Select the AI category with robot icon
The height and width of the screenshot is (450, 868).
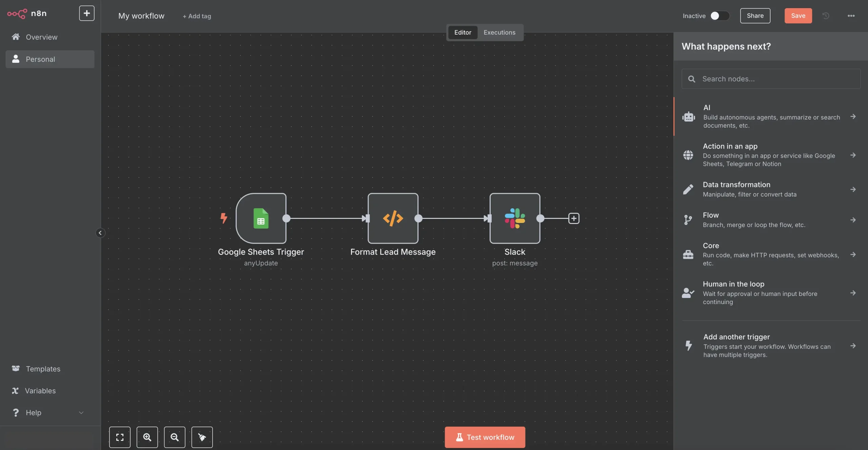[x=770, y=116]
